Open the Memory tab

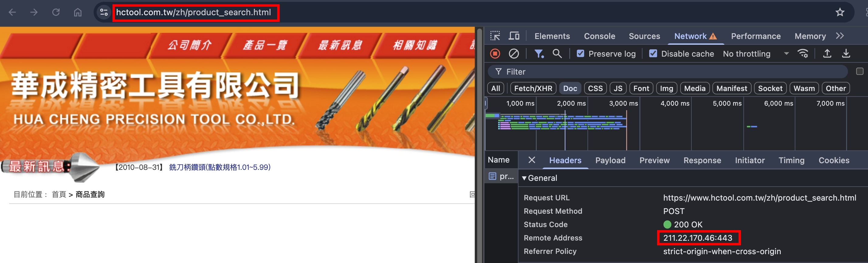tap(810, 36)
